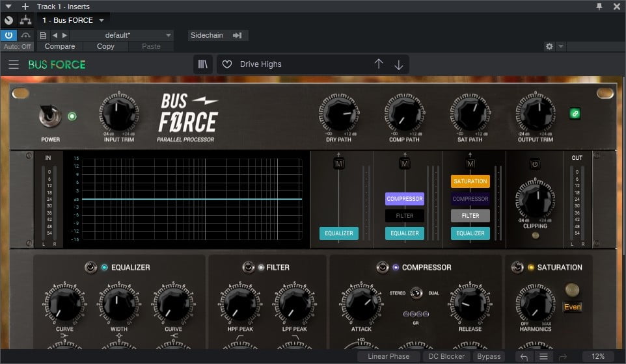This screenshot has height=364, width=626.
Task: Open the preset library browser
Action: [x=203, y=64]
